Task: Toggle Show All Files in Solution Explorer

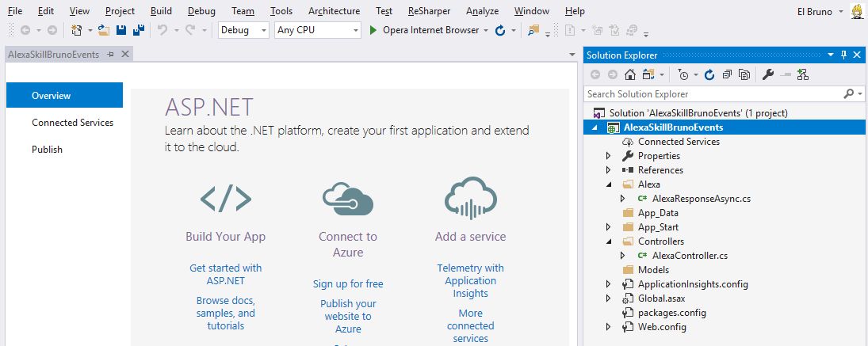Action: pyautogui.click(x=744, y=74)
